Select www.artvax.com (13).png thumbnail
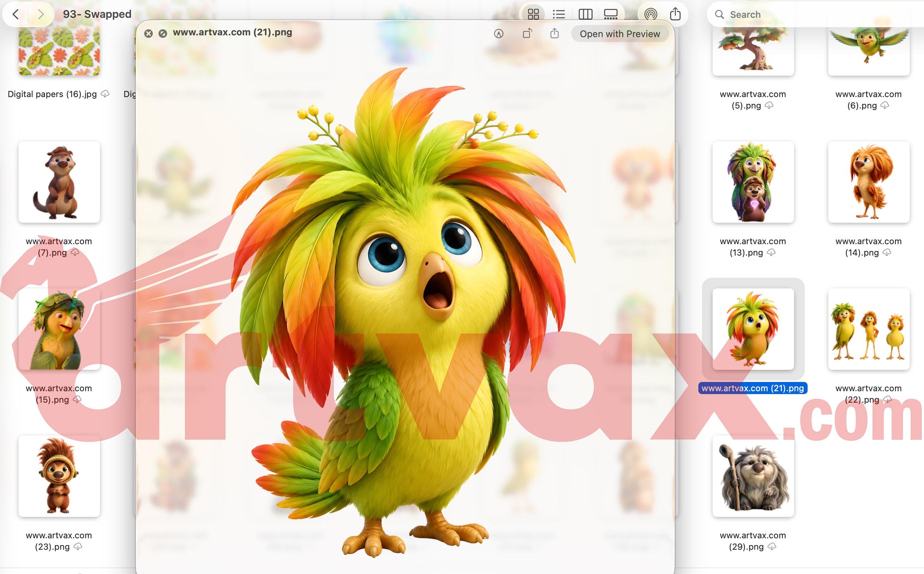Image resolution: width=924 pixels, height=574 pixels. point(753,182)
